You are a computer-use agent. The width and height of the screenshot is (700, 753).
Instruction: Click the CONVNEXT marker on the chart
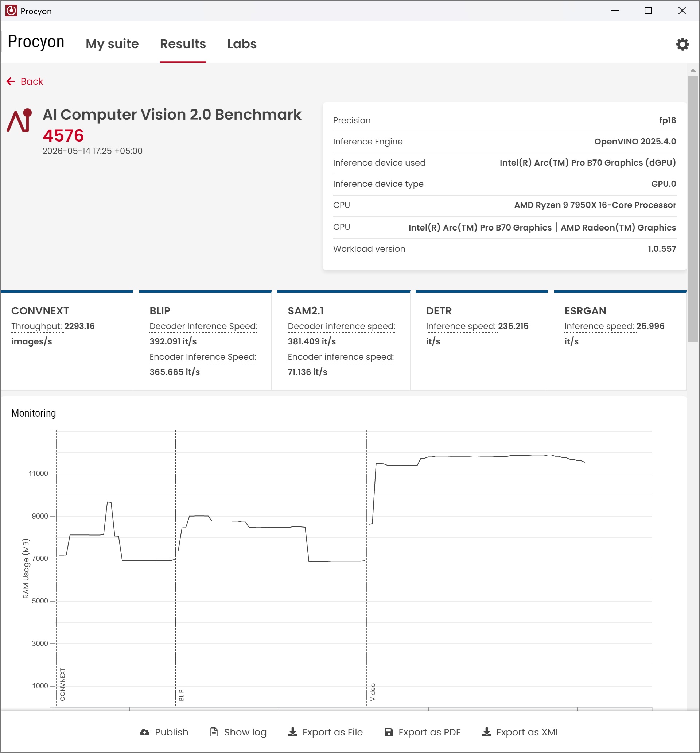[x=62, y=684]
